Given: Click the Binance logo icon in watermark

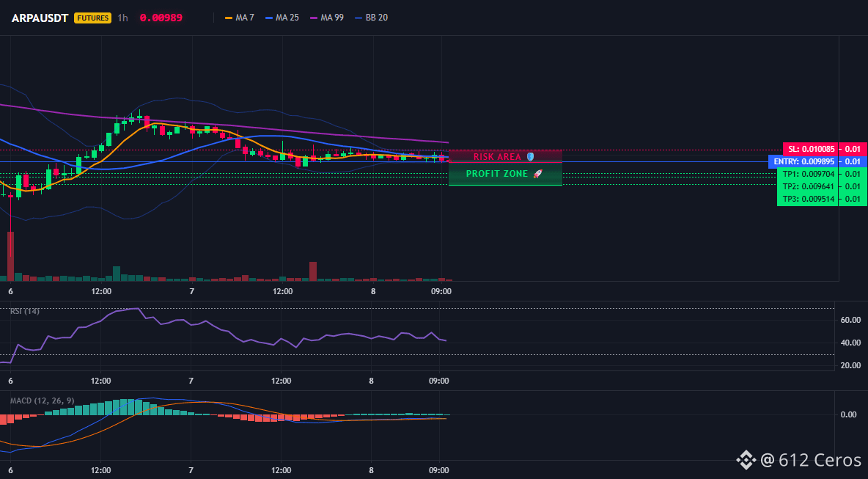Looking at the screenshot, I should [746, 460].
